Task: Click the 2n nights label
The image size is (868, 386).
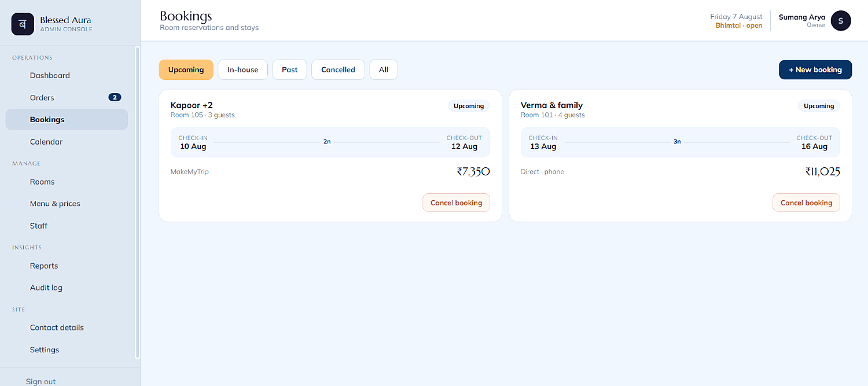Action: [327, 142]
